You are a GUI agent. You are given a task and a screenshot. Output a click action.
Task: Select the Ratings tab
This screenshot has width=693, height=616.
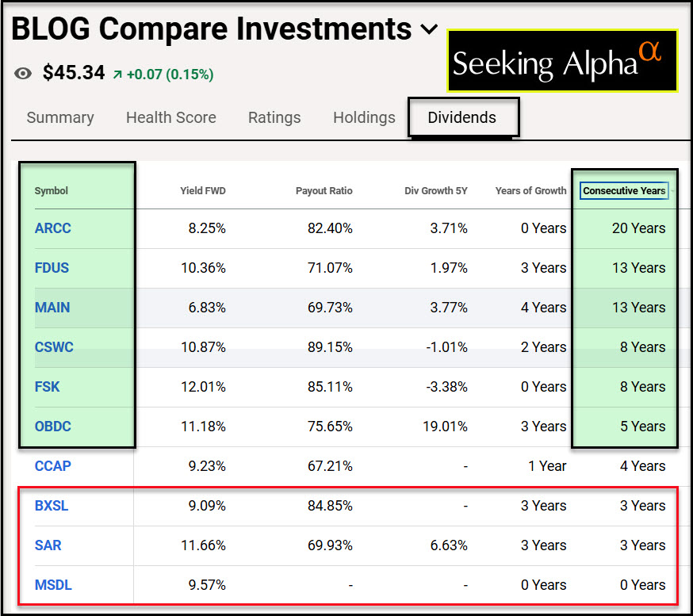(x=274, y=118)
